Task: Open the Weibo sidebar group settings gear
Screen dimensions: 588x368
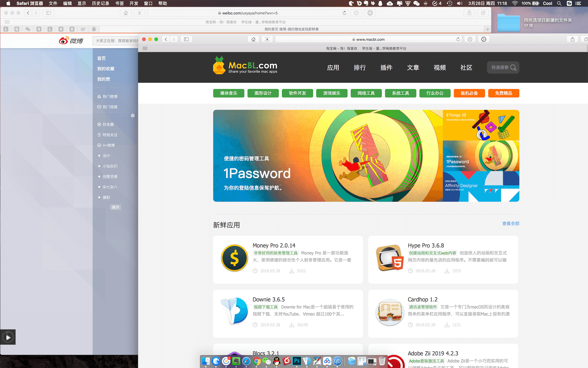Action: click(x=133, y=116)
